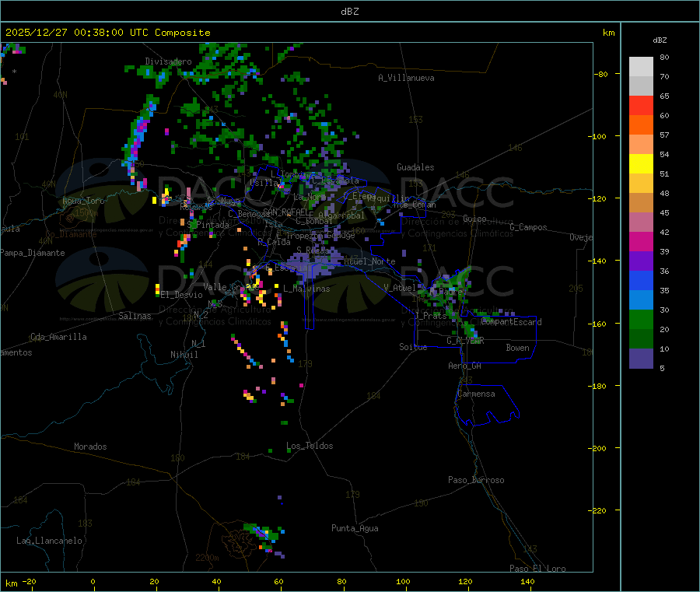Select the bright green 20-30 dBZ swatch
This screenshot has height=592, width=700.
(641, 319)
